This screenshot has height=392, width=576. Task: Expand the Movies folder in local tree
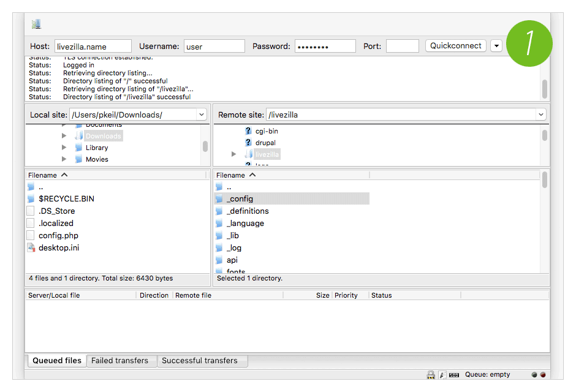tap(64, 159)
